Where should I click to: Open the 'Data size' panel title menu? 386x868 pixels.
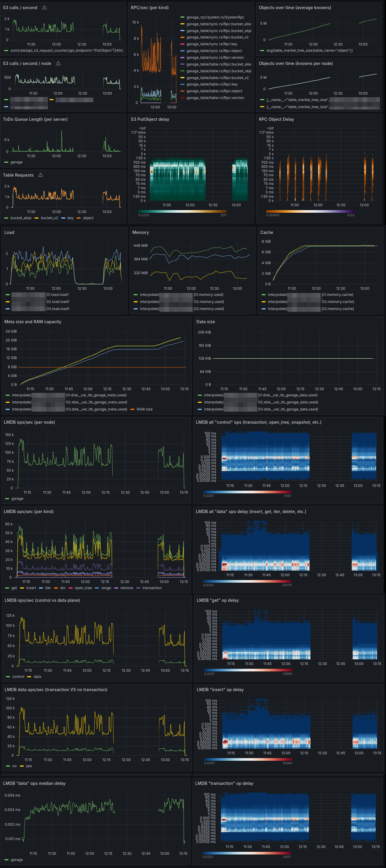(205, 322)
